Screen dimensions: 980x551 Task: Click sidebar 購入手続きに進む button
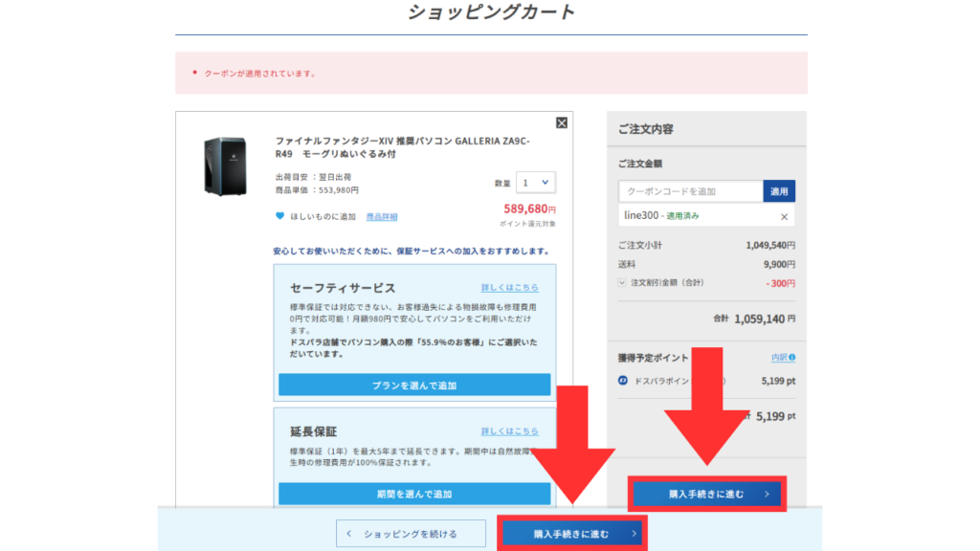point(706,495)
